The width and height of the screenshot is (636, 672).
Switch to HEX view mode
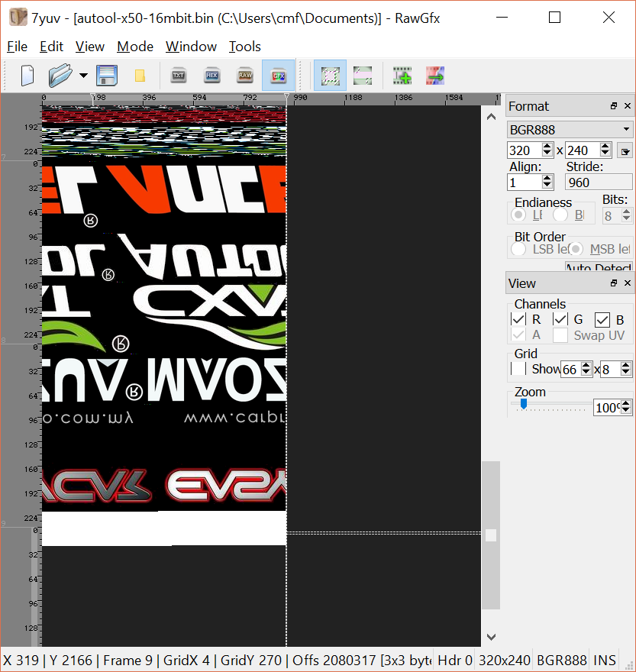click(212, 76)
